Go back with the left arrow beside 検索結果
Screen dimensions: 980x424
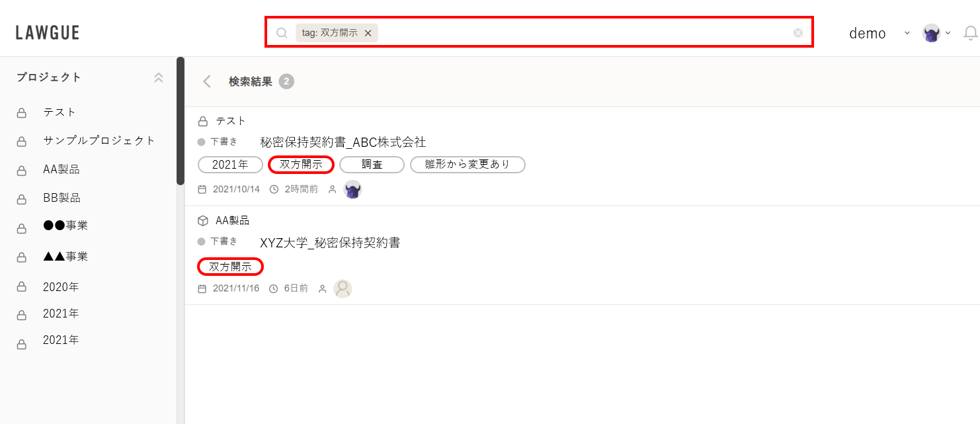(207, 81)
